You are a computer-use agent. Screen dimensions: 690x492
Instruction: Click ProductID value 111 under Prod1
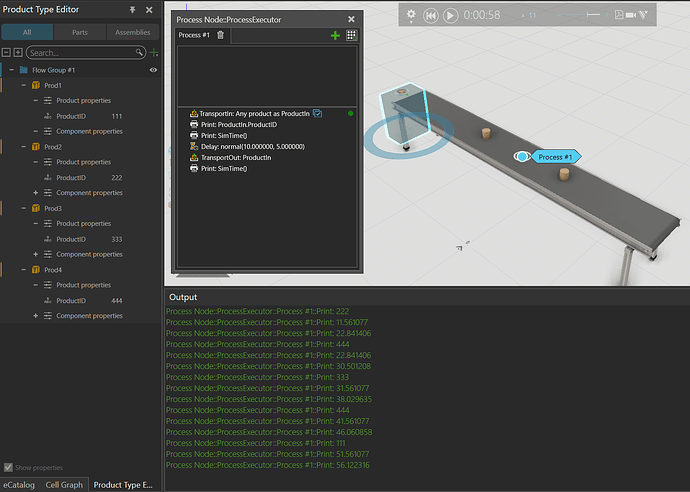(116, 116)
